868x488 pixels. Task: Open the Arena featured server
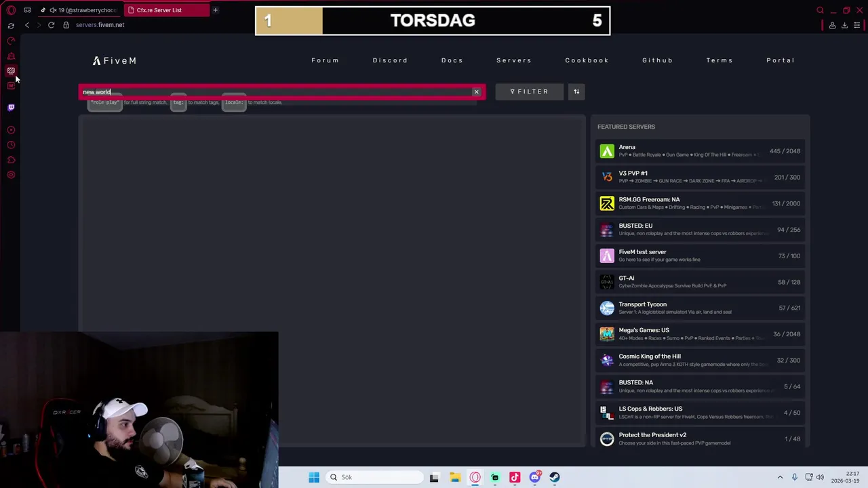point(701,151)
